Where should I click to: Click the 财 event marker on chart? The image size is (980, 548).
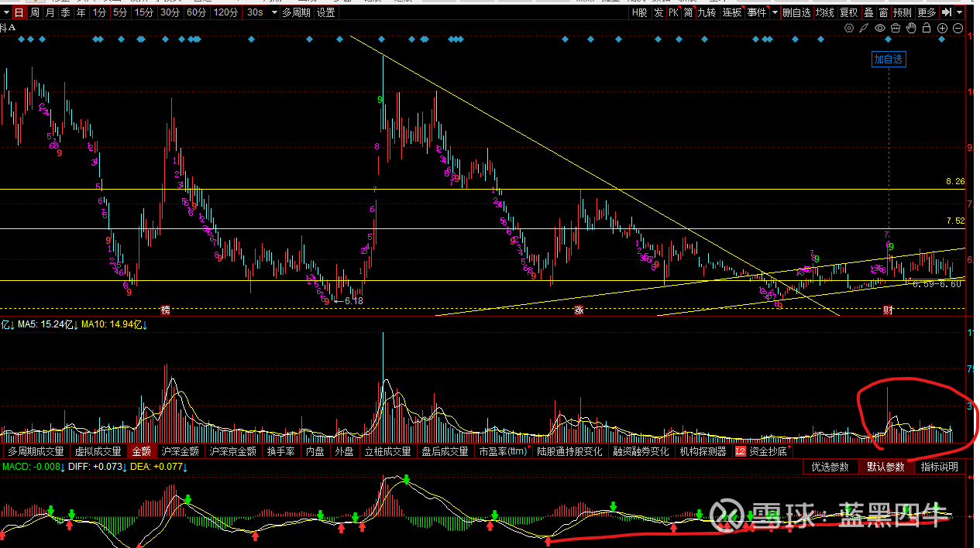(x=888, y=310)
